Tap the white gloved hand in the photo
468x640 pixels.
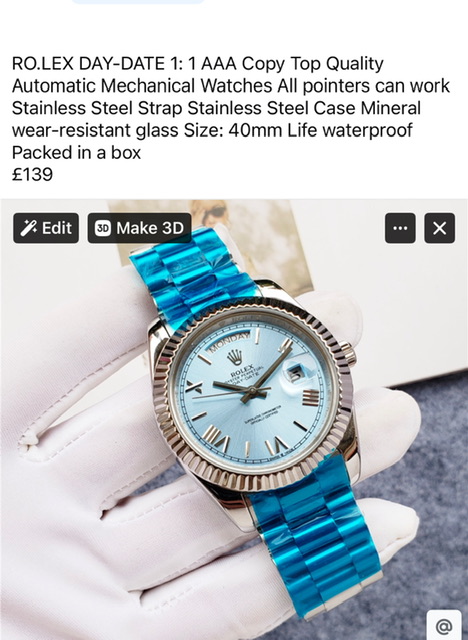click(82, 469)
